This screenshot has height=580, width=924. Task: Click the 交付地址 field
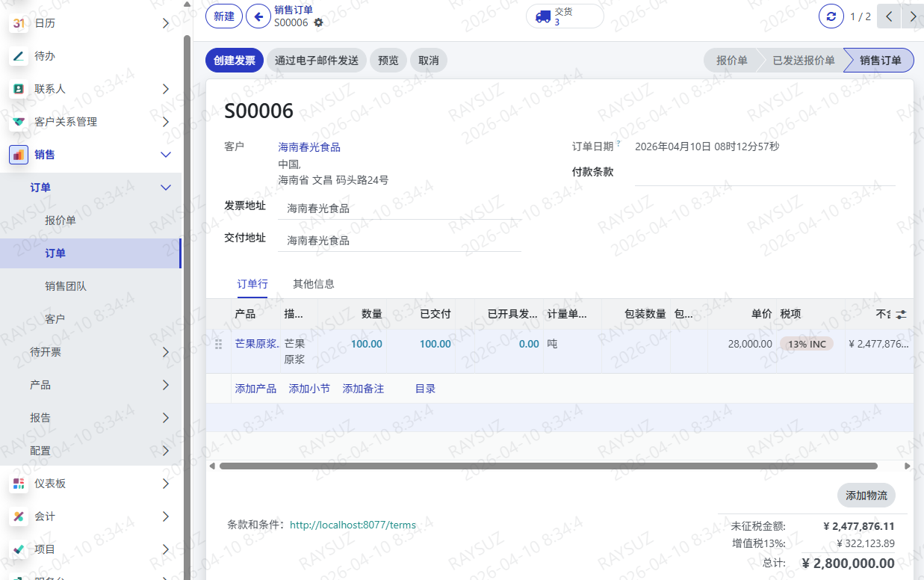400,241
